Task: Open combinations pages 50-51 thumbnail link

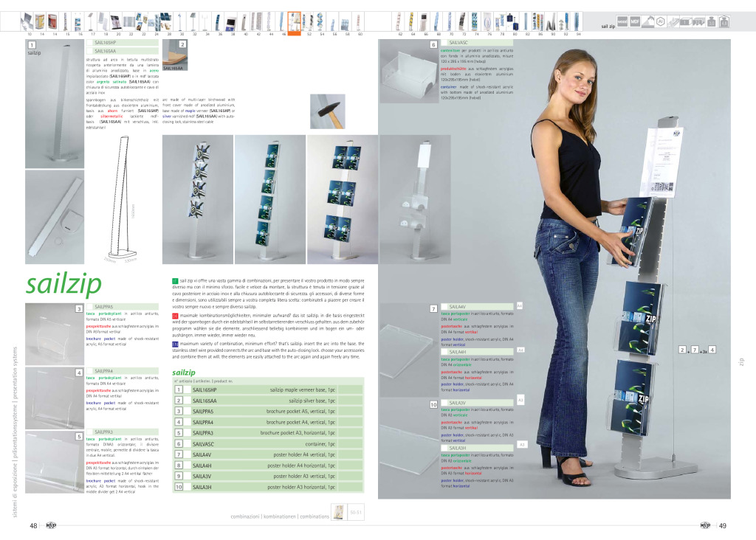Action: [x=348, y=512]
